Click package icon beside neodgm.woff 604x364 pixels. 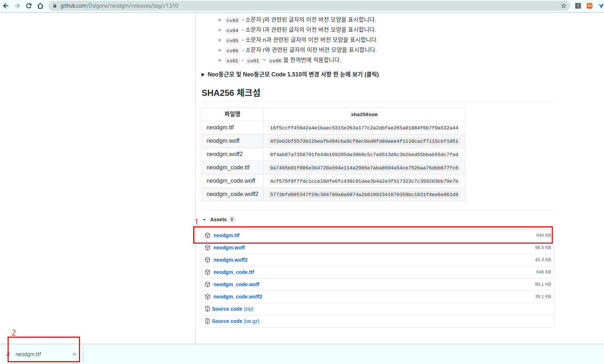(208, 248)
